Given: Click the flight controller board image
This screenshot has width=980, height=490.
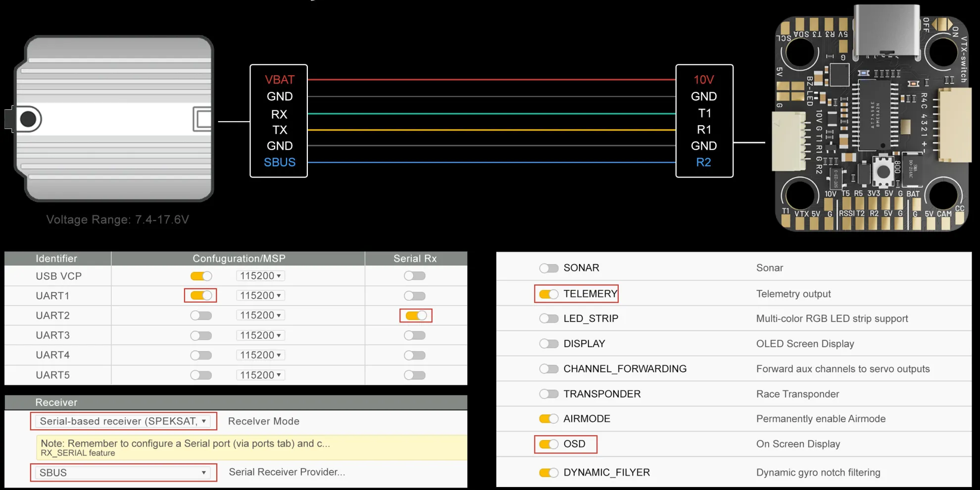Looking at the screenshot, I should click(x=871, y=119).
